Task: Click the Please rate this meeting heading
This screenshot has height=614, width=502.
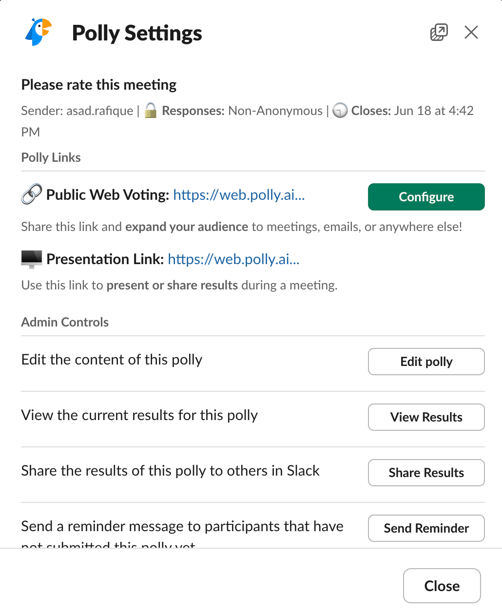Action: (99, 85)
